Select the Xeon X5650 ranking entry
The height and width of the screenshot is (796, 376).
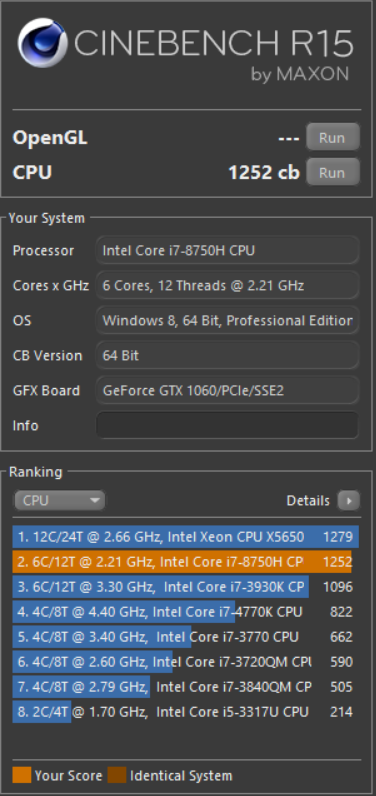186,537
